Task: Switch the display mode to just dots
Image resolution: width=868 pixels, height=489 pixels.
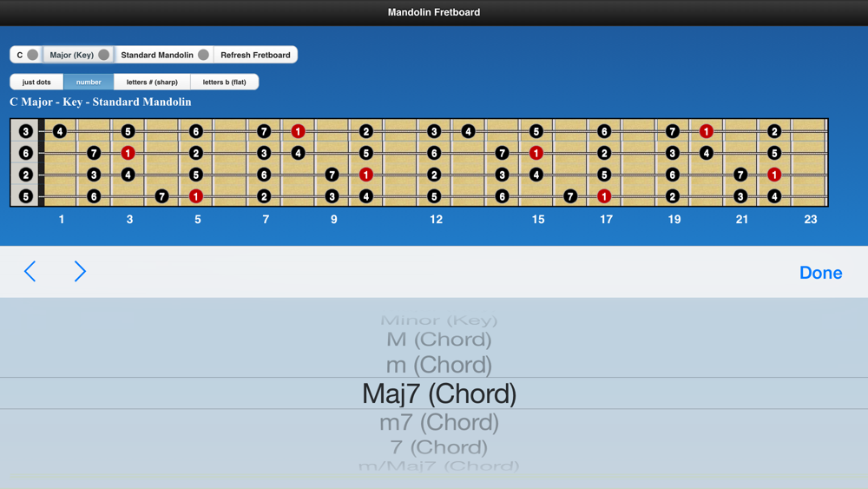Action: tap(36, 82)
